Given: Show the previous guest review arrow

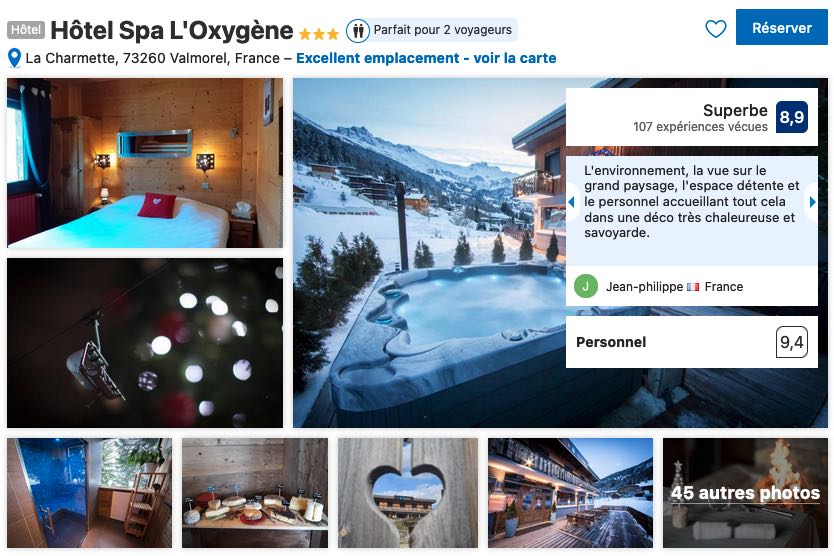Looking at the screenshot, I should point(571,202).
